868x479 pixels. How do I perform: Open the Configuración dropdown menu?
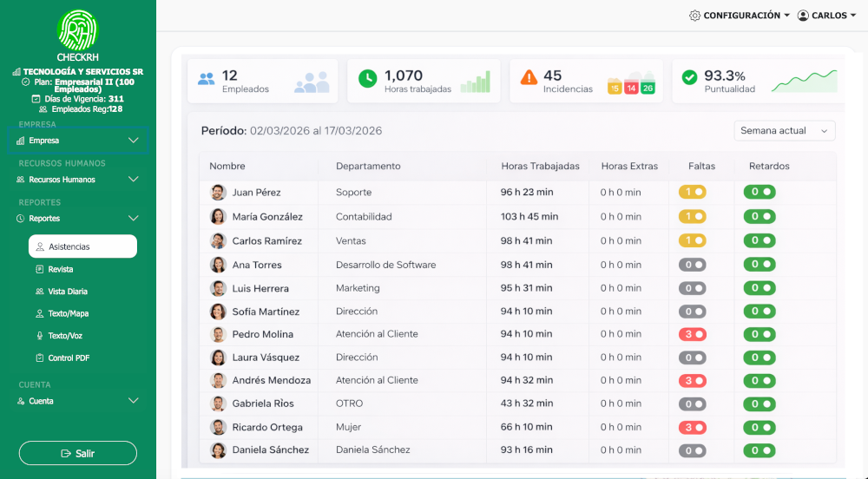(740, 16)
